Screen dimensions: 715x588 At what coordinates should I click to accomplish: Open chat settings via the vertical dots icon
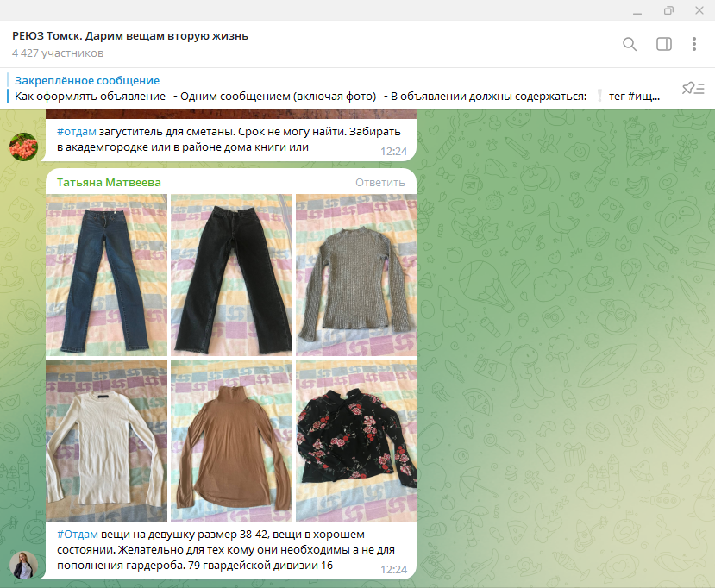[694, 44]
